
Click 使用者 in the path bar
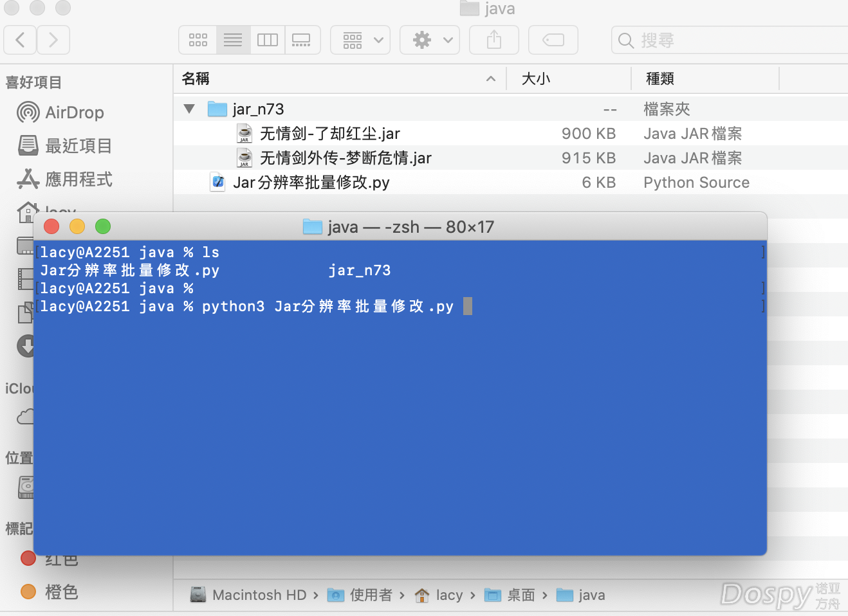pyautogui.click(x=360, y=595)
